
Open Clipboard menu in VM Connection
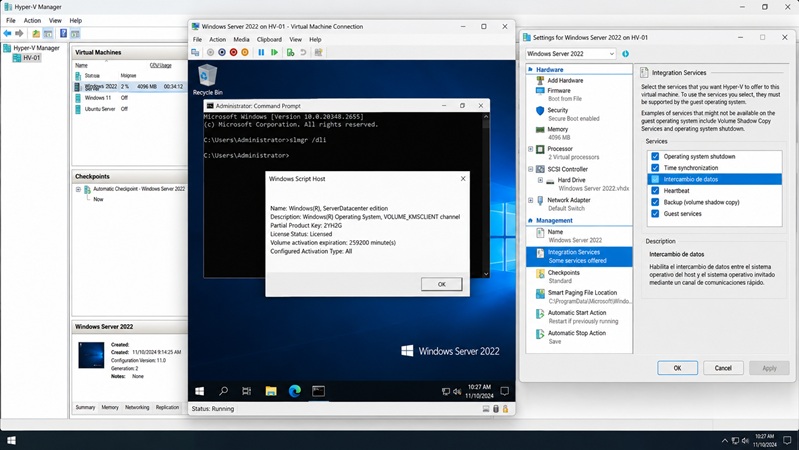click(269, 39)
